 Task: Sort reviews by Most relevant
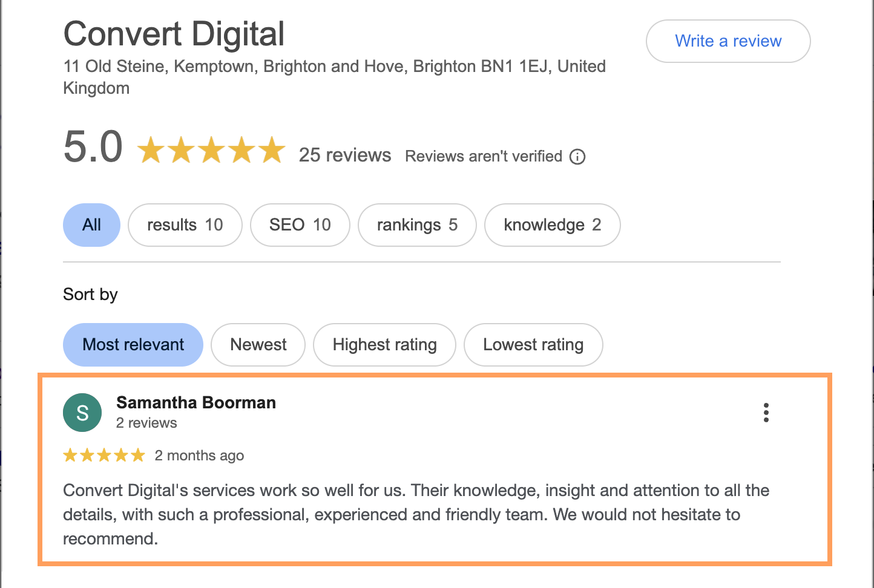133,345
